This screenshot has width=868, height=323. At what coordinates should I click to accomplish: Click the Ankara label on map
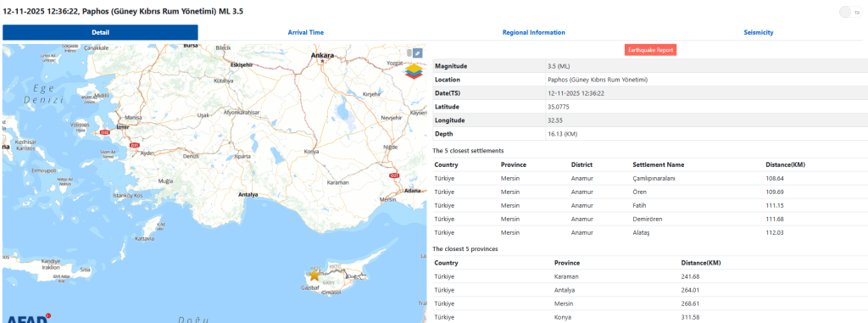(323, 55)
